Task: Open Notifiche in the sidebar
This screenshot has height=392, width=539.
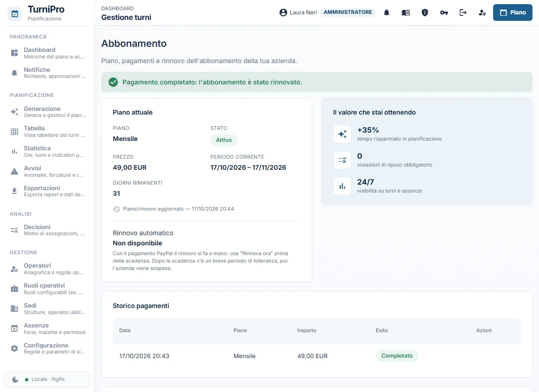Action: click(x=47, y=73)
